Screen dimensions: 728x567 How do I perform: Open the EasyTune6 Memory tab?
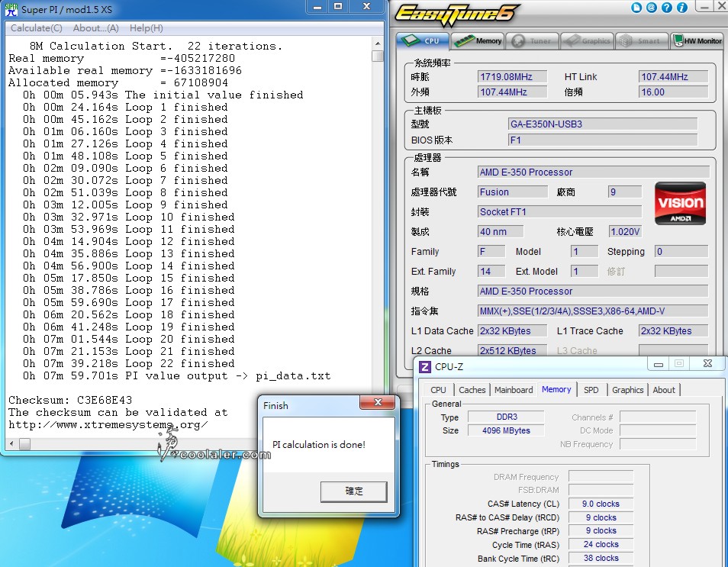coord(477,41)
